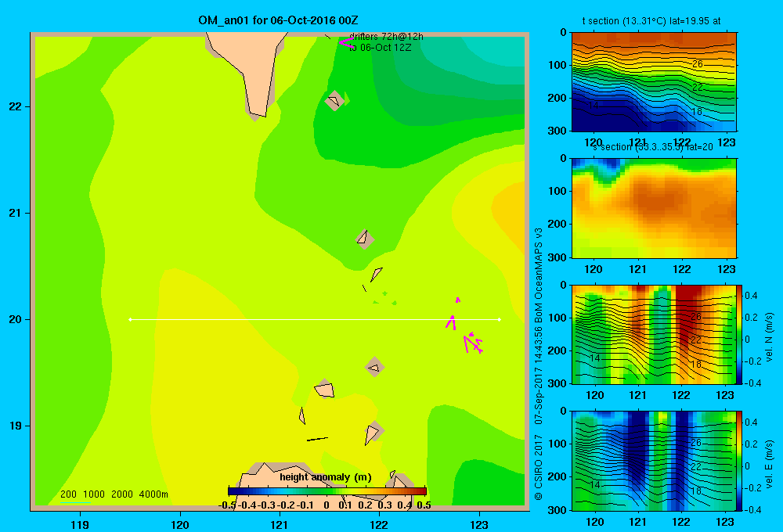Screen dimensions: 783x532
Task: Click the '200' depth contour legend entry
Action: click(68, 494)
